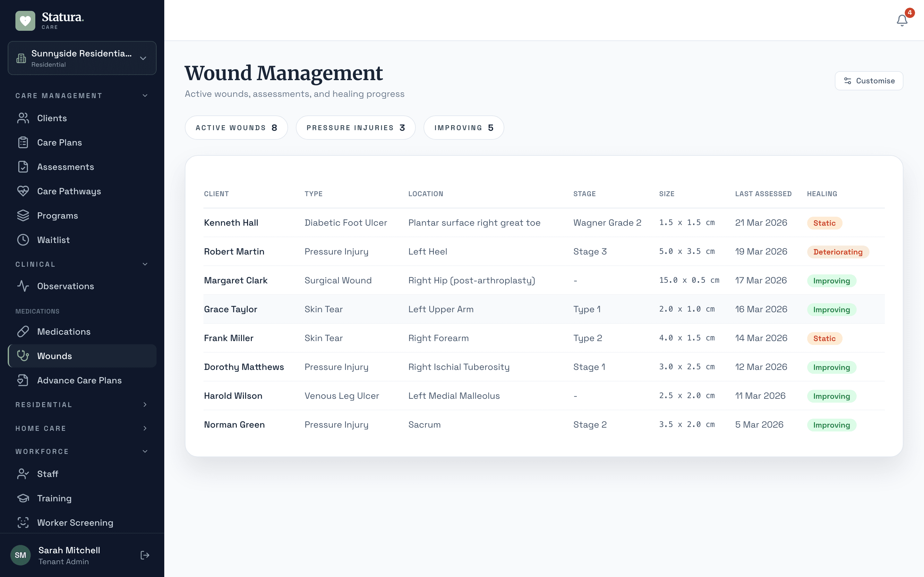This screenshot has height=577, width=924.
Task: Click the Medications pill icon
Action: point(23,332)
